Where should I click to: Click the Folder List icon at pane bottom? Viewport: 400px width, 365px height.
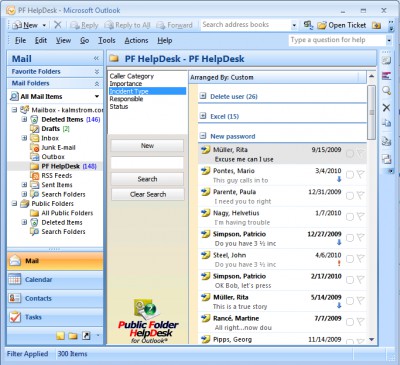coord(73,336)
